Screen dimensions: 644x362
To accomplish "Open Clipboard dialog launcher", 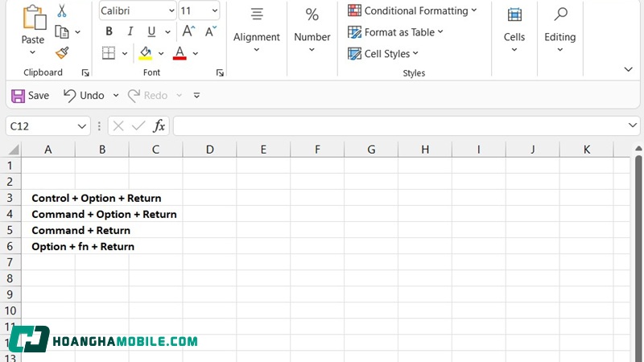I will [85, 72].
